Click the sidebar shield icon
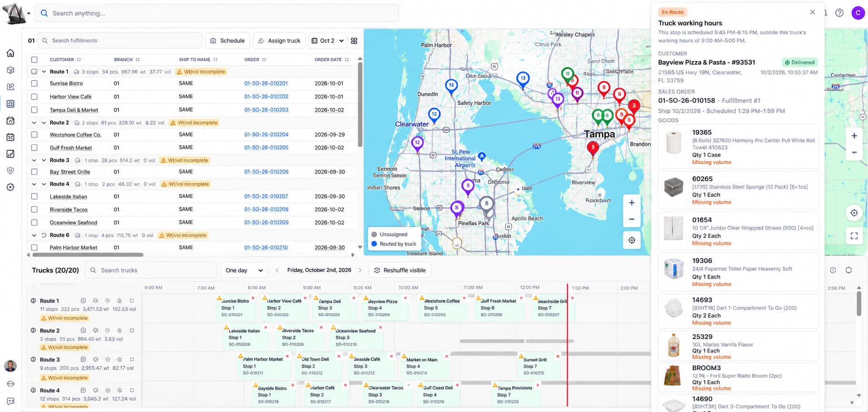868x412 pixels. (10, 171)
